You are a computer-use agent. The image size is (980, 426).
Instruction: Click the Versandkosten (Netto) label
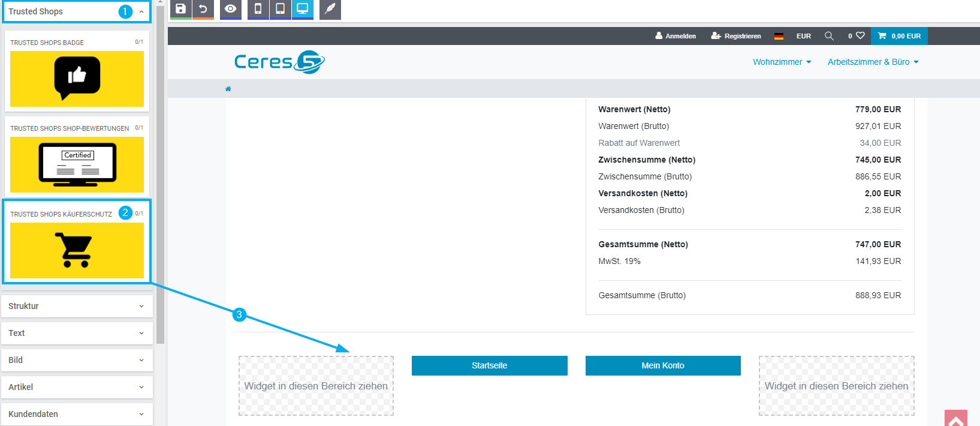tap(643, 193)
